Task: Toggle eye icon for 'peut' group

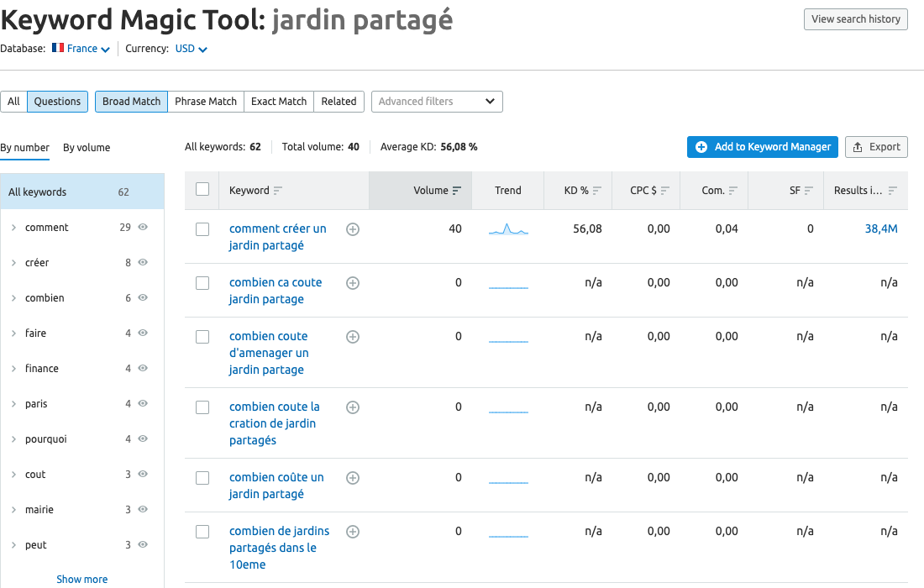Action: pyautogui.click(x=143, y=545)
